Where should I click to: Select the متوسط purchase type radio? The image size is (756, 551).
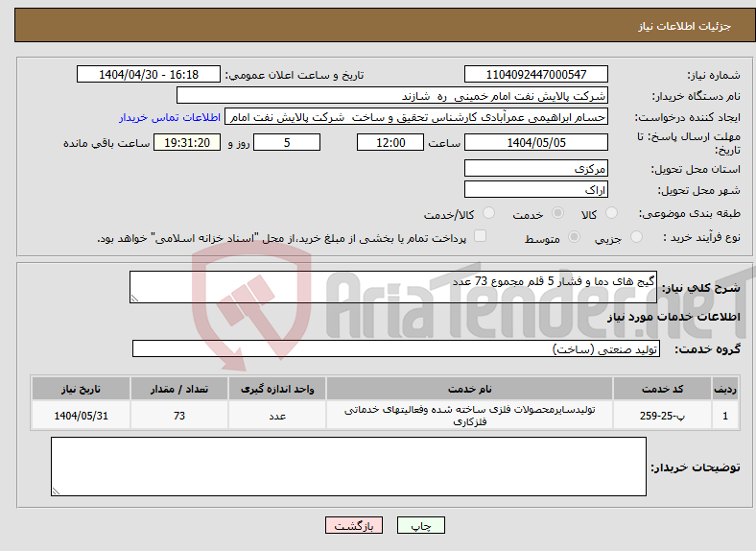[x=575, y=236]
